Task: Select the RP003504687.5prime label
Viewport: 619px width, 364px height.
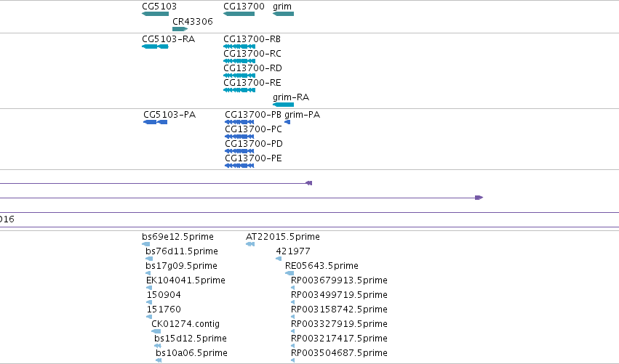Action: (339, 353)
